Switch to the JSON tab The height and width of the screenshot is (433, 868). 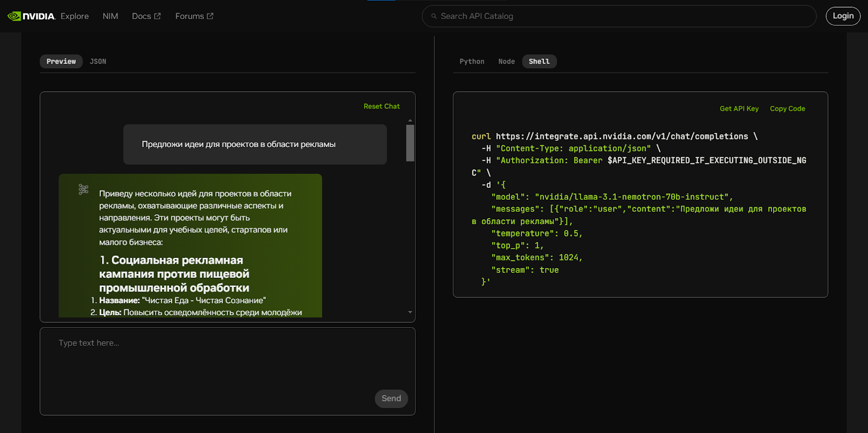(x=98, y=61)
